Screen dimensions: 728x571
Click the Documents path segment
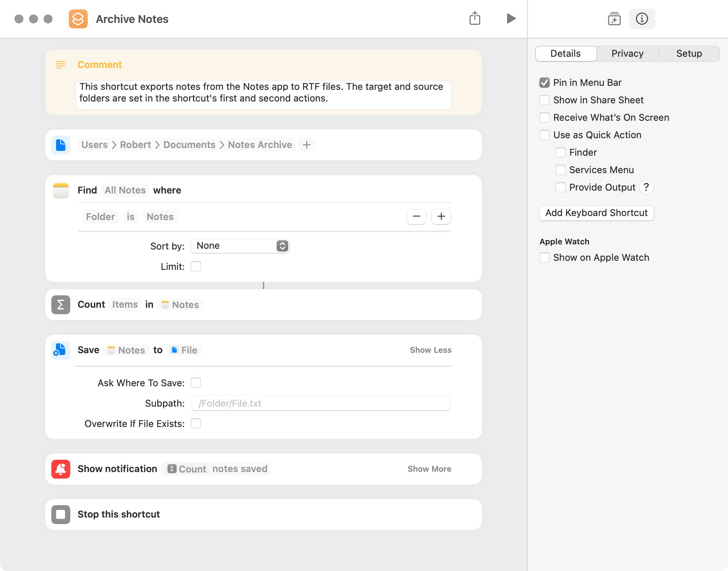[189, 145]
